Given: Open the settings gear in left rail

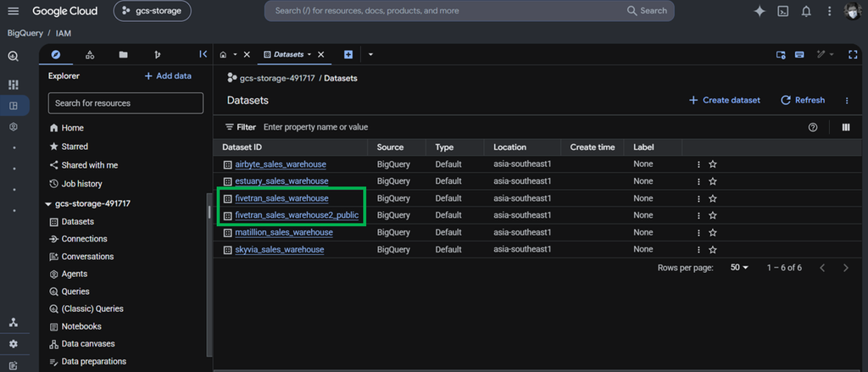Looking at the screenshot, I should [x=14, y=344].
